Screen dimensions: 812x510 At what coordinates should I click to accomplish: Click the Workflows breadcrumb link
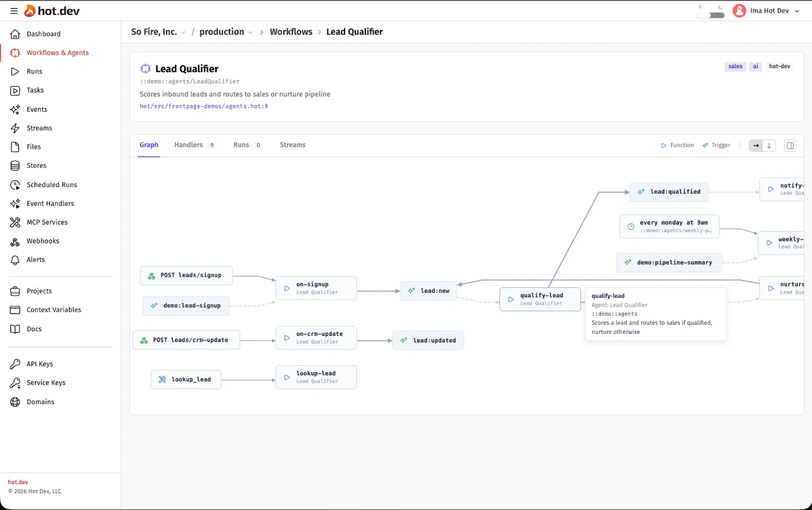[291, 31]
